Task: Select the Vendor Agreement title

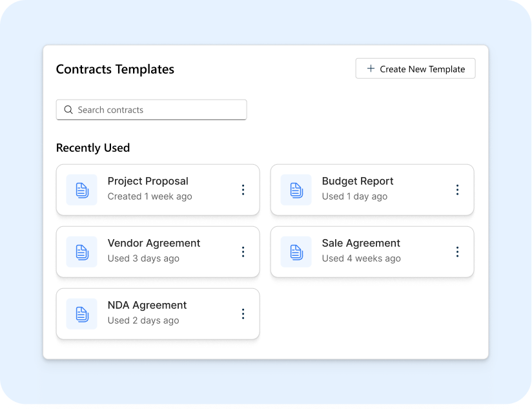Action: [154, 244]
